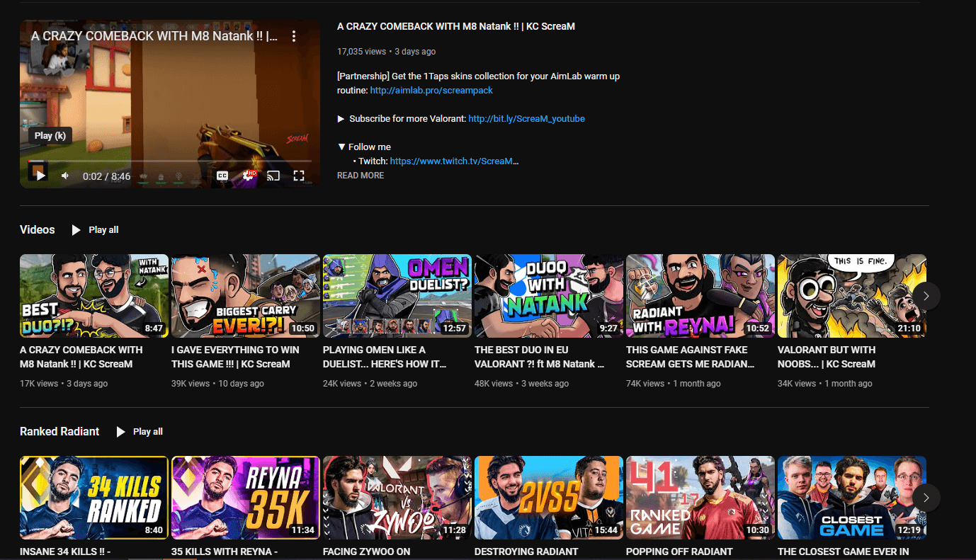
Task: Open the three-dot menu on featured video
Action: (294, 36)
